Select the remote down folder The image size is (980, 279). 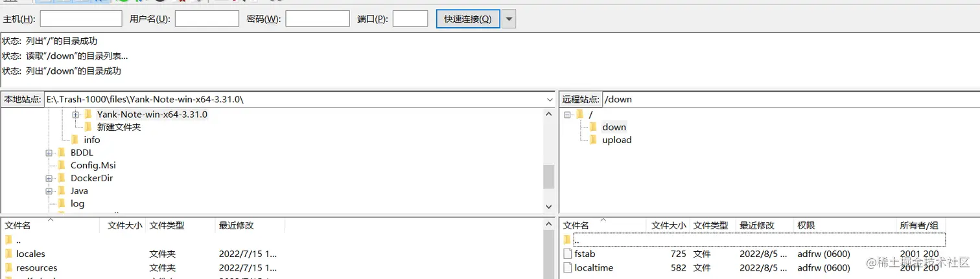point(614,127)
